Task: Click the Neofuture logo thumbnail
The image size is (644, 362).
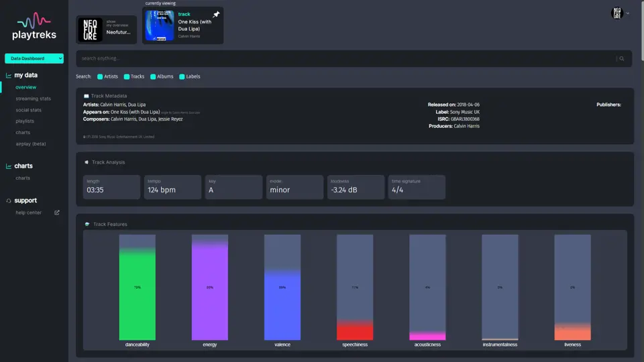Action: click(x=90, y=29)
